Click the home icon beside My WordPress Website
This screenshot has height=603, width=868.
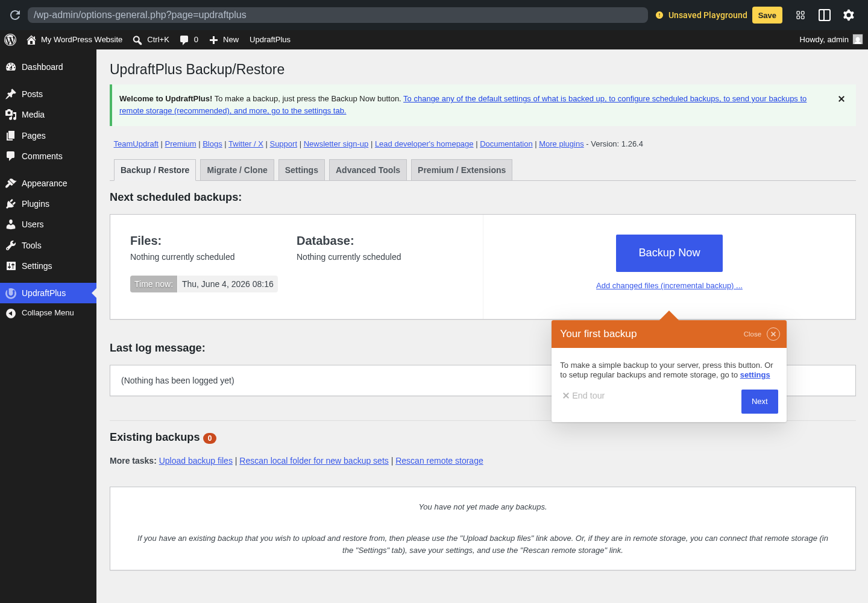(x=31, y=40)
